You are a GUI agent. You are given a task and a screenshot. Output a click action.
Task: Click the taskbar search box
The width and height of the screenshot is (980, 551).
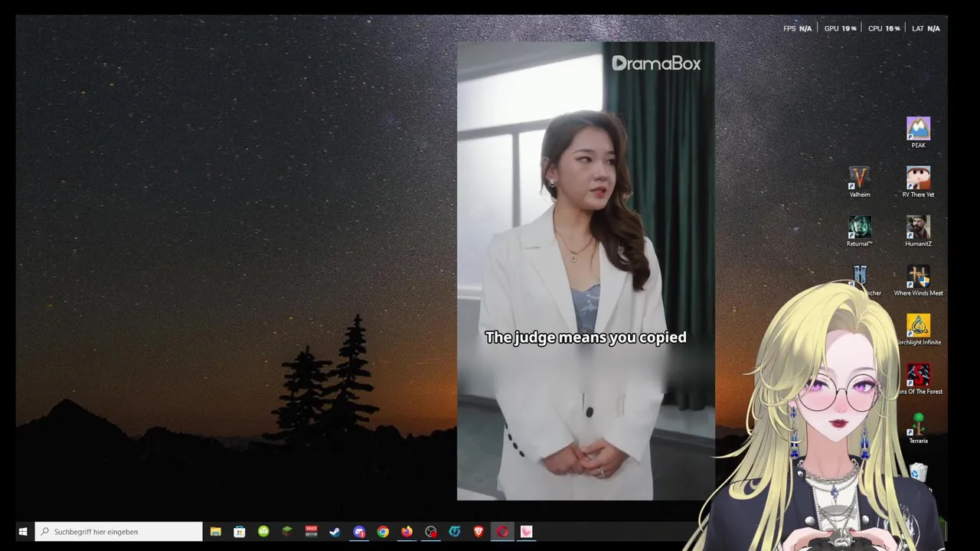click(x=119, y=532)
